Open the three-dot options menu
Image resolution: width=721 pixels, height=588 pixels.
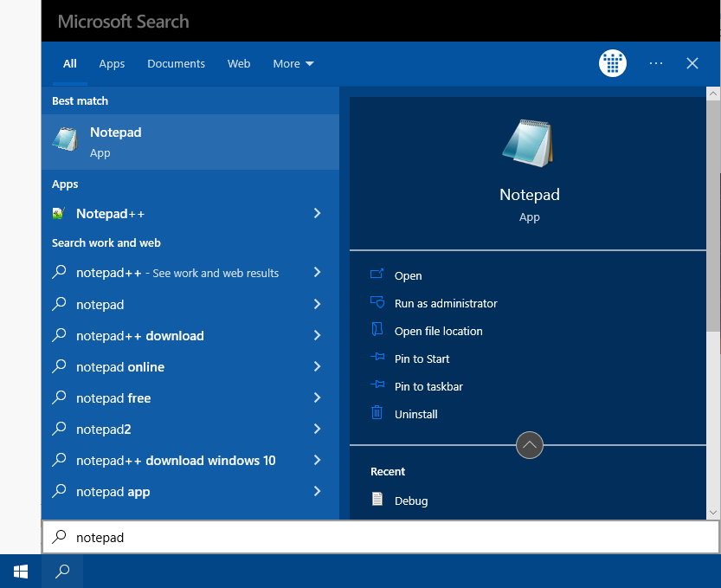click(x=656, y=63)
